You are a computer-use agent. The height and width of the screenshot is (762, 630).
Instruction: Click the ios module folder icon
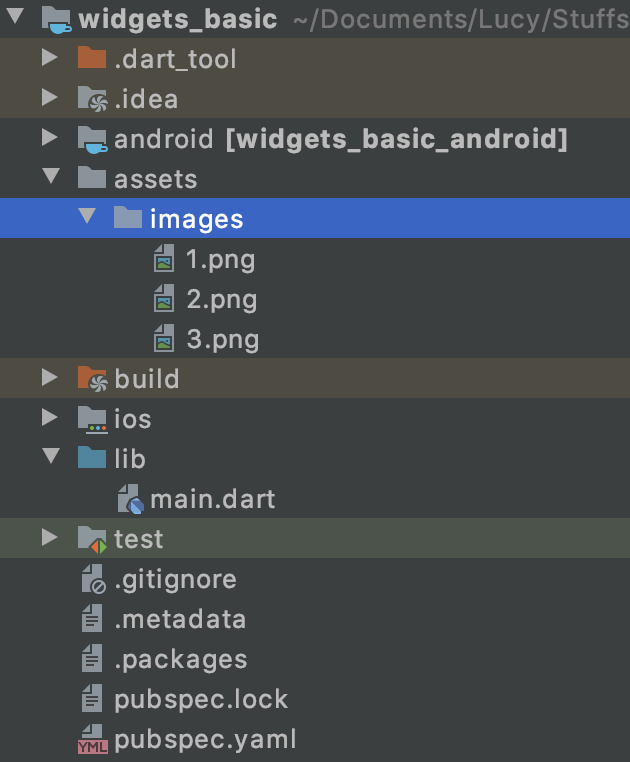click(x=92, y=419)
